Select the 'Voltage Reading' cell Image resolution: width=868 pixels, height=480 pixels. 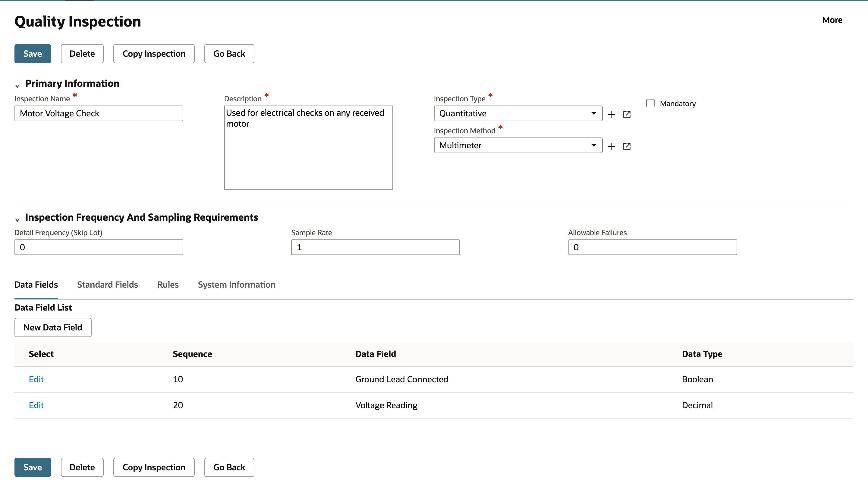point(386,405)
